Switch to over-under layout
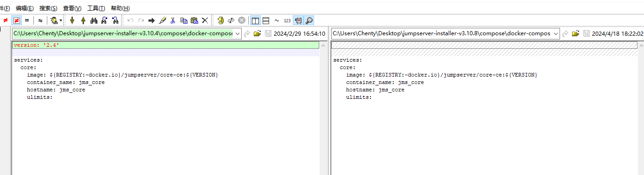 click(266, 20)
